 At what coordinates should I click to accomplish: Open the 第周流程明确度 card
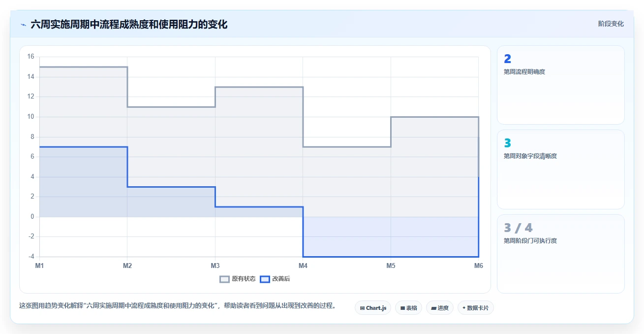click(x=561, y=85)
